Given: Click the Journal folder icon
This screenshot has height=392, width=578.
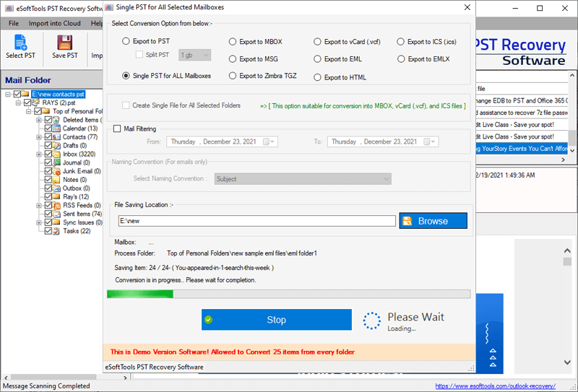Looking at the screenshot, I should [x=56, y=162].
